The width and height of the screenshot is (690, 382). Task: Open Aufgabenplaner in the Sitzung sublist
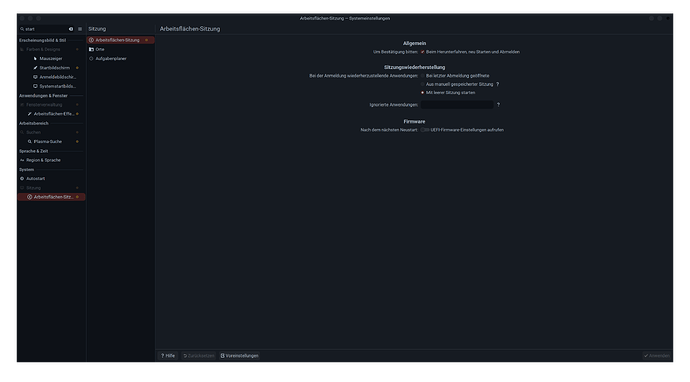click(x=121, y=59)
